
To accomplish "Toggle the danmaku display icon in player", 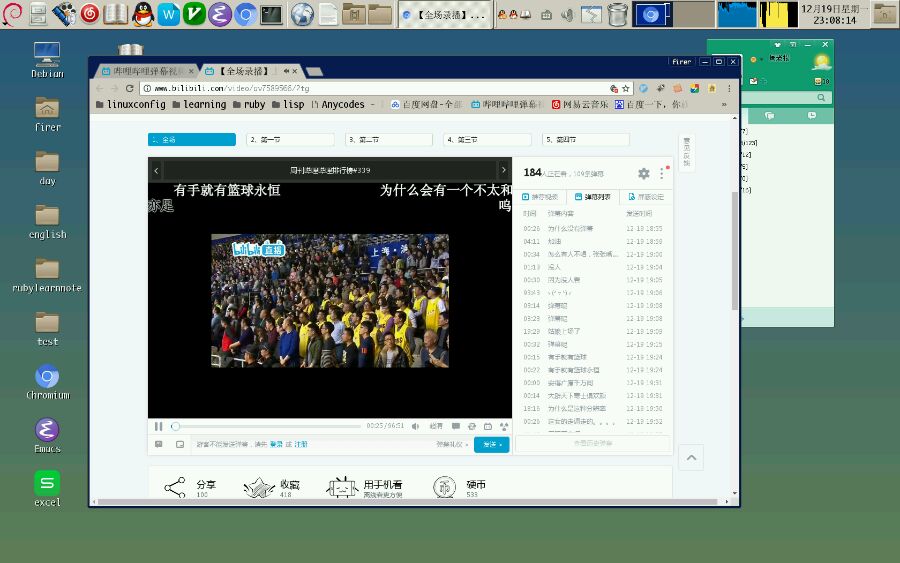I will 456,426.
